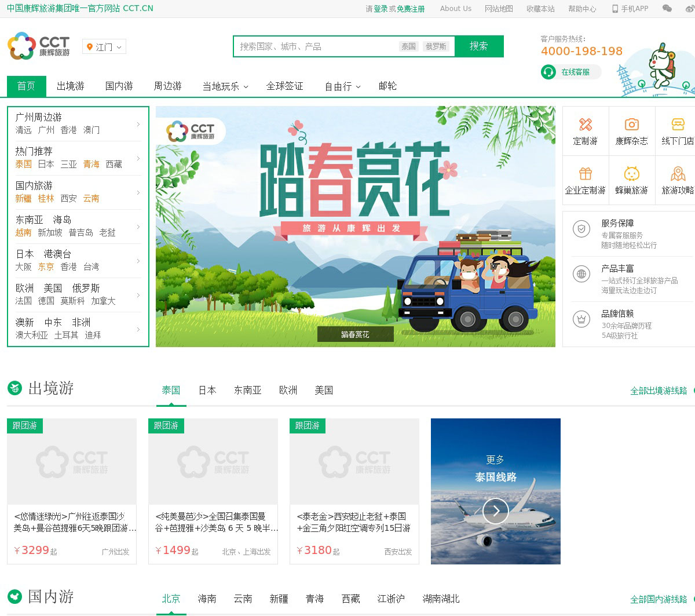This screenshot has height=616, width=695.
Task: Click the 东京 link under 日本
Action: point(46,267)
